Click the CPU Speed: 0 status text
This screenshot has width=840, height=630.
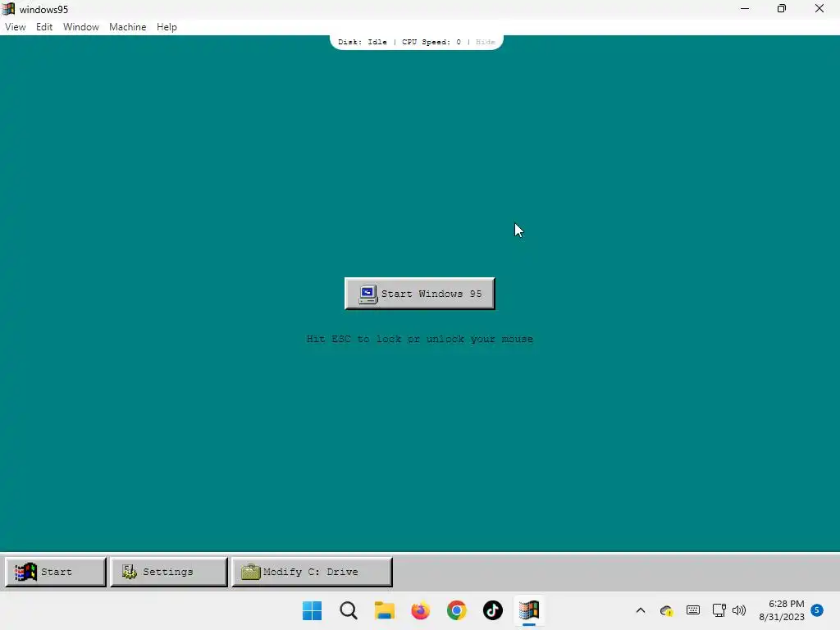pyautogui.click(x=431, y=42)
